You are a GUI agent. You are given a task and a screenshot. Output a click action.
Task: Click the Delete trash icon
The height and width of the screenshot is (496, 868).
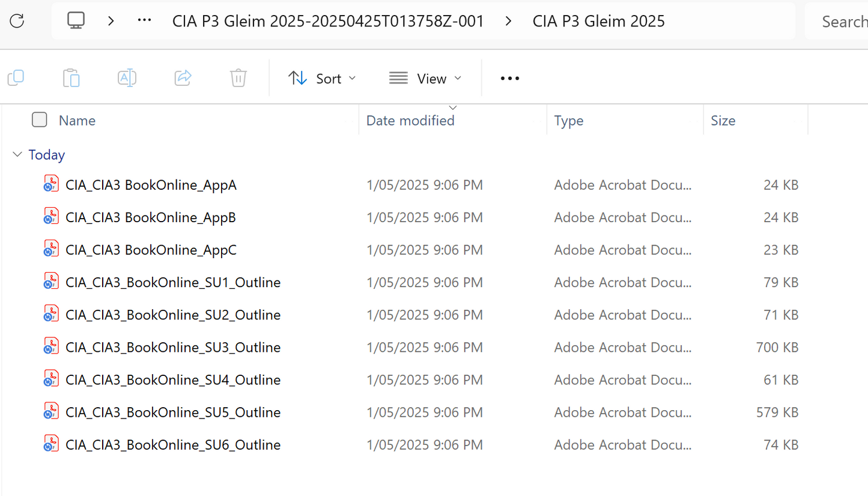[x=238, y=77]
